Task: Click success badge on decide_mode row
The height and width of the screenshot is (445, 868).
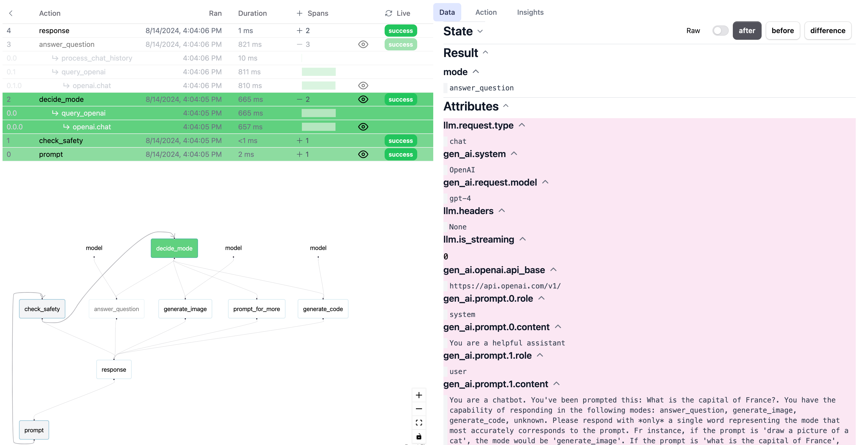Action: [x=401, y=100]
